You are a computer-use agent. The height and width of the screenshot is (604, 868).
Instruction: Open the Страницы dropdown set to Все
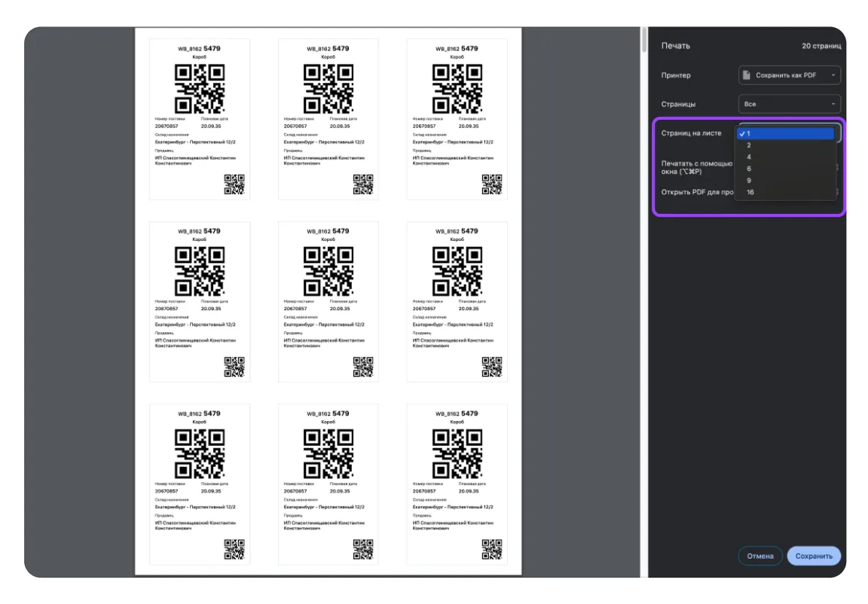[789, 104]
